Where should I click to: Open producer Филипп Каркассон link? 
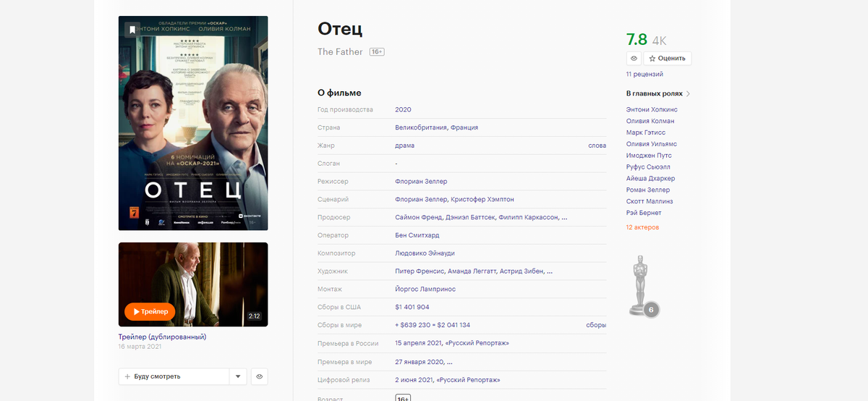point(528,217)
